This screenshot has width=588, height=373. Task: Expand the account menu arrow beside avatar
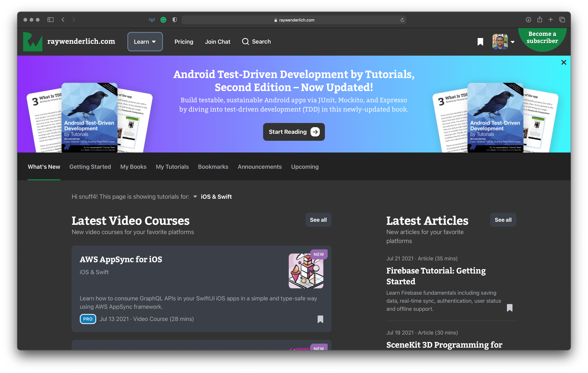click(x=512, y=42)
